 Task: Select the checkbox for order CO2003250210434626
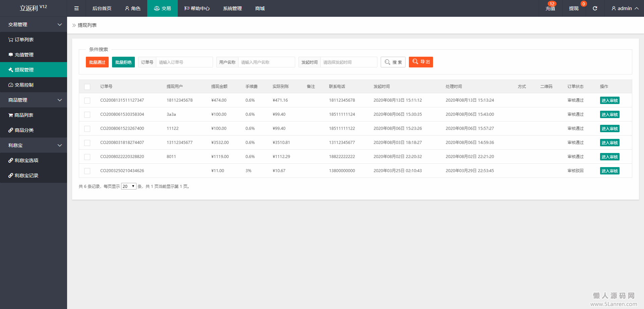tap(87, 171)
